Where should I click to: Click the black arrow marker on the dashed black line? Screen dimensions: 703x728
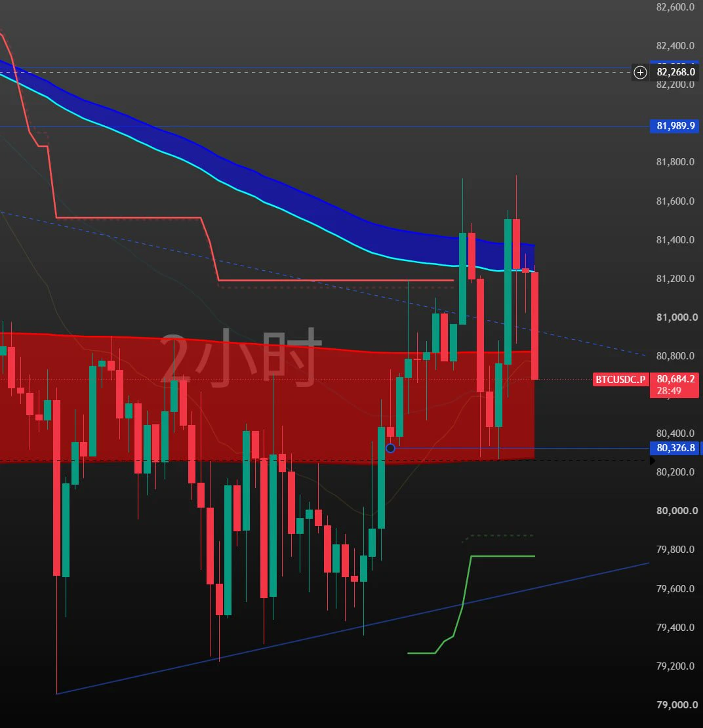(652, 460)
